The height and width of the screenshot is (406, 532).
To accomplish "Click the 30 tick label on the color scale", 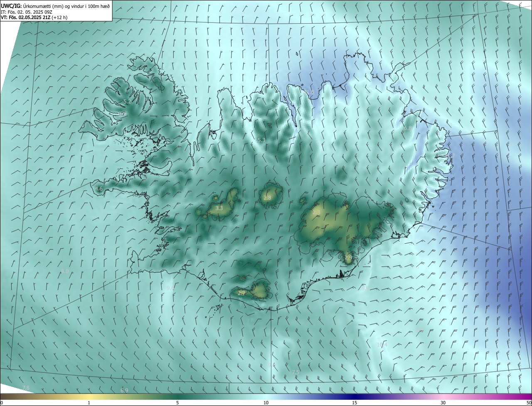I will pos(443,403).
